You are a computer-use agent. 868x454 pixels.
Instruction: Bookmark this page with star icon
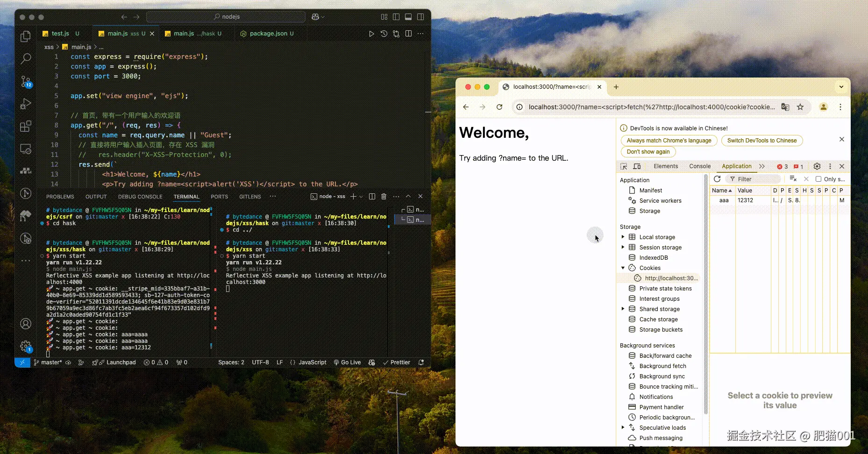(800, 107)
